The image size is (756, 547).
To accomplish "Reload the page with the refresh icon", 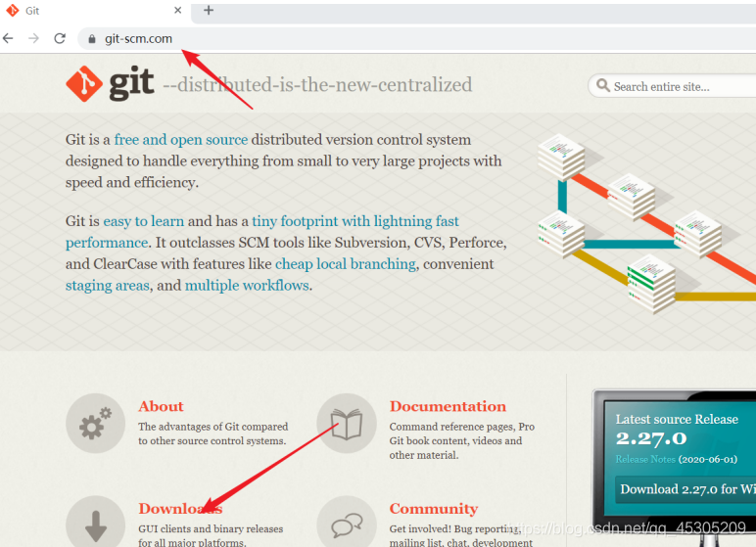I will click(60, 38).
